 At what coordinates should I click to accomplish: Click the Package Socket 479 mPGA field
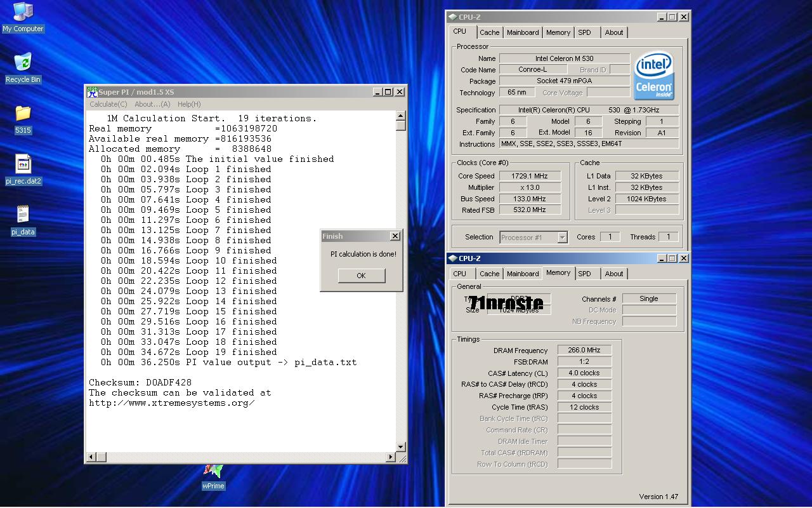pos(565,81)
